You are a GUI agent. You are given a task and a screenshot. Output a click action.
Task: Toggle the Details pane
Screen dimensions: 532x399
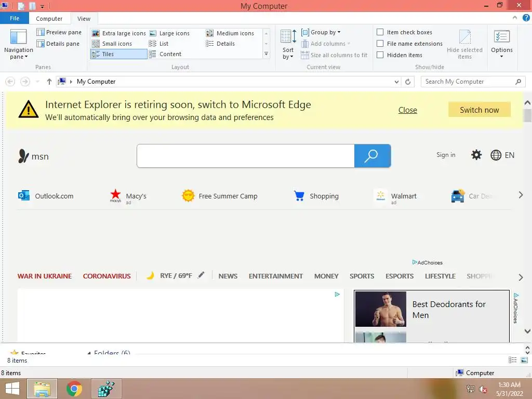coord(58,44)
